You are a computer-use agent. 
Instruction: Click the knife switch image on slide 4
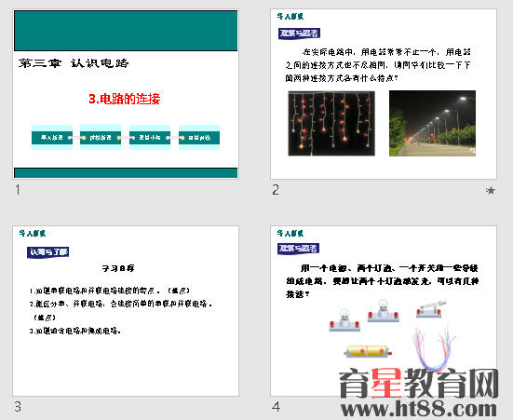point(430,309)
